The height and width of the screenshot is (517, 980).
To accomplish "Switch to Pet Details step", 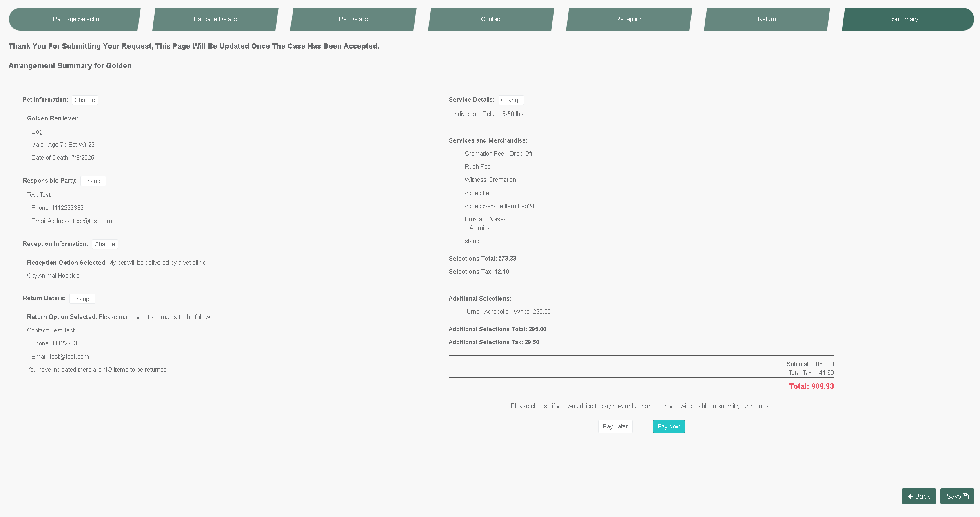I will (x=353, y=19).
